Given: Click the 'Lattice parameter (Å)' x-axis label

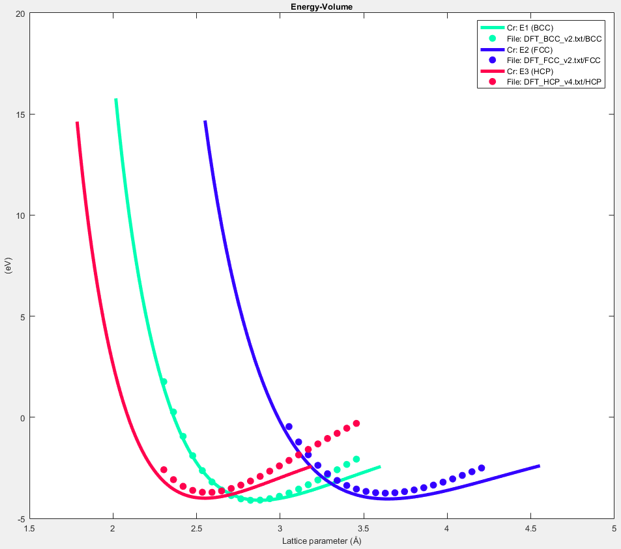Looking at the screenshot, I should pyautogui.click(x=321, y=541).
